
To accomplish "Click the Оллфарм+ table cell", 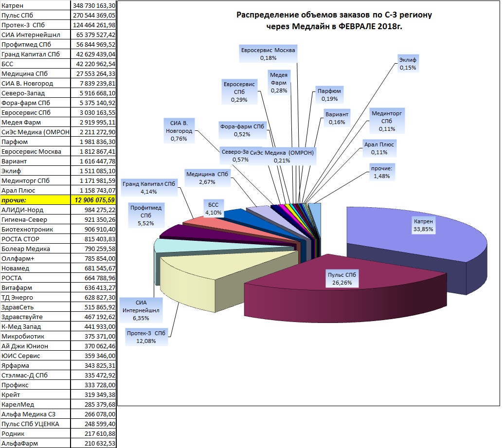I will [35, 258].
